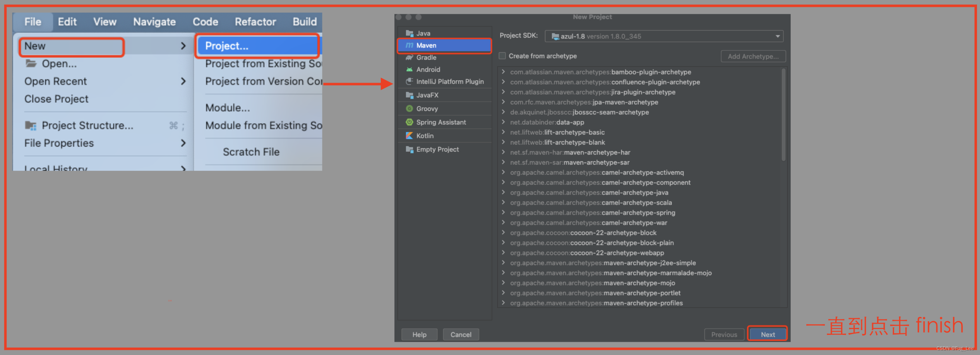Screen dimensions: 980x355
Task: Choose Project... in the New submenu
Action: pos(258,46)
